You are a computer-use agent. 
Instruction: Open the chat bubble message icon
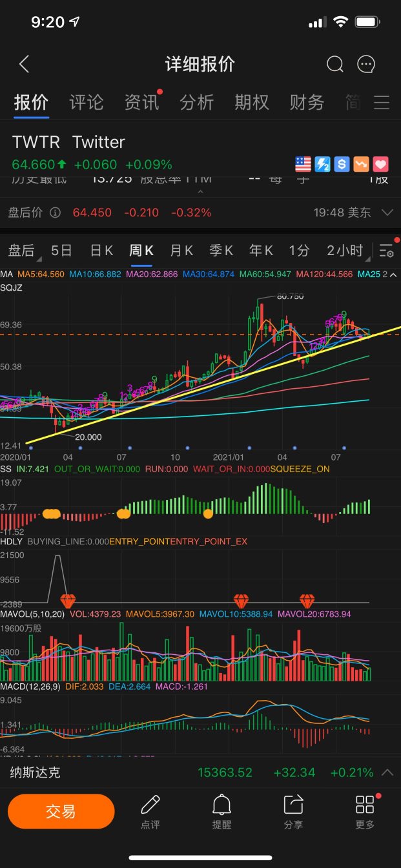click(366, 64)
